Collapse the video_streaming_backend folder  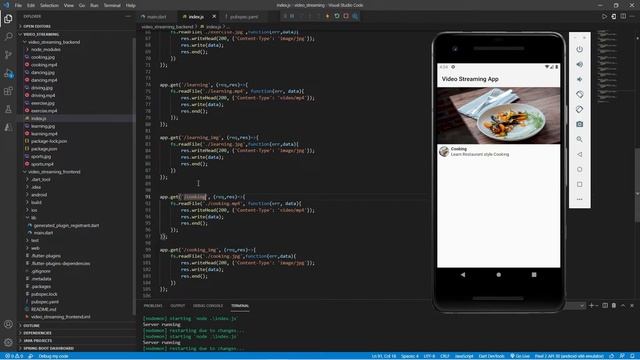pos(54,42)
